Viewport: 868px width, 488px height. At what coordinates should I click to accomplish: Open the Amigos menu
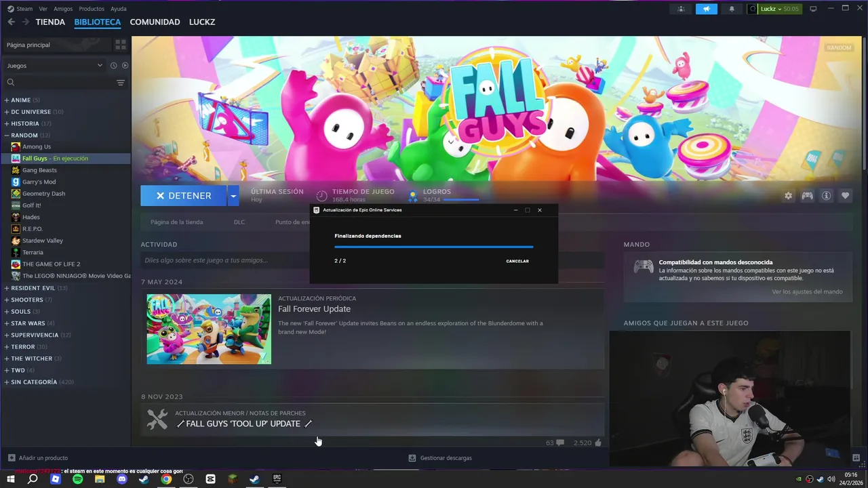point(63,9)
